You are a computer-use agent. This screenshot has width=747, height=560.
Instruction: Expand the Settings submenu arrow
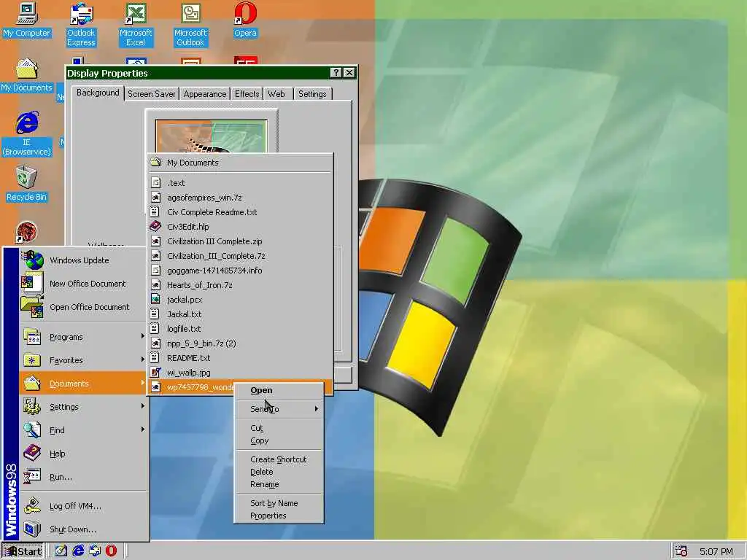pyautogui.click(x=142, y=406)
